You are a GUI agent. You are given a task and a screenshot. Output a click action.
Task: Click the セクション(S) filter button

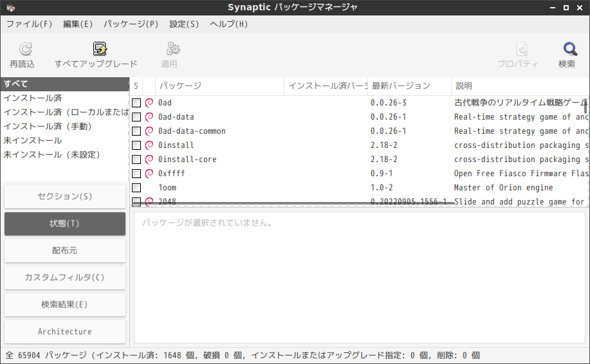coord(65,196)
